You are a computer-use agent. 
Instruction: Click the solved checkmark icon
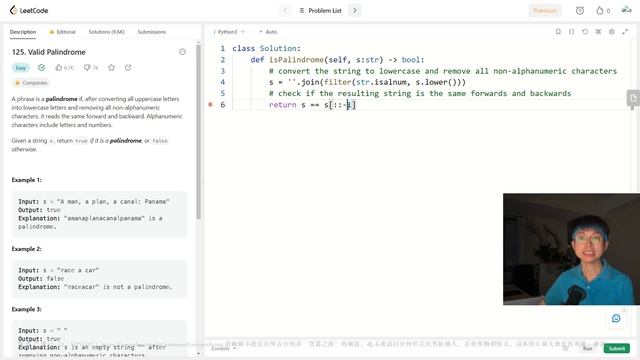click(x=41, y=68)
